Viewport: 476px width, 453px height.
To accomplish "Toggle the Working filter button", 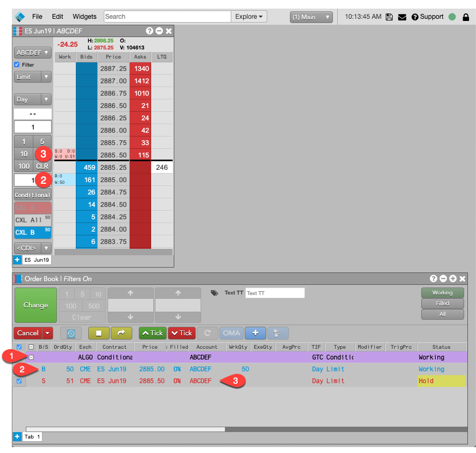I will [x=442, y=293].
